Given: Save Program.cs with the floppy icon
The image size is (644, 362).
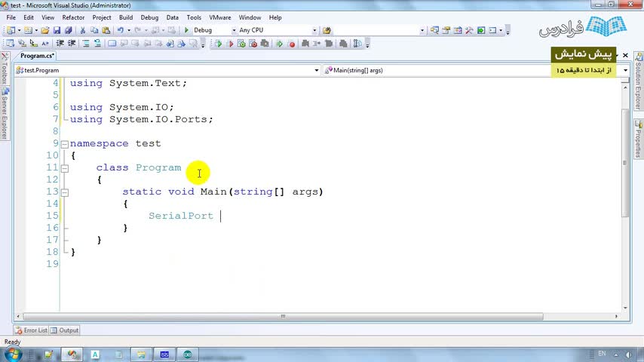Looking at the screenshot, I should coord(57,30).
